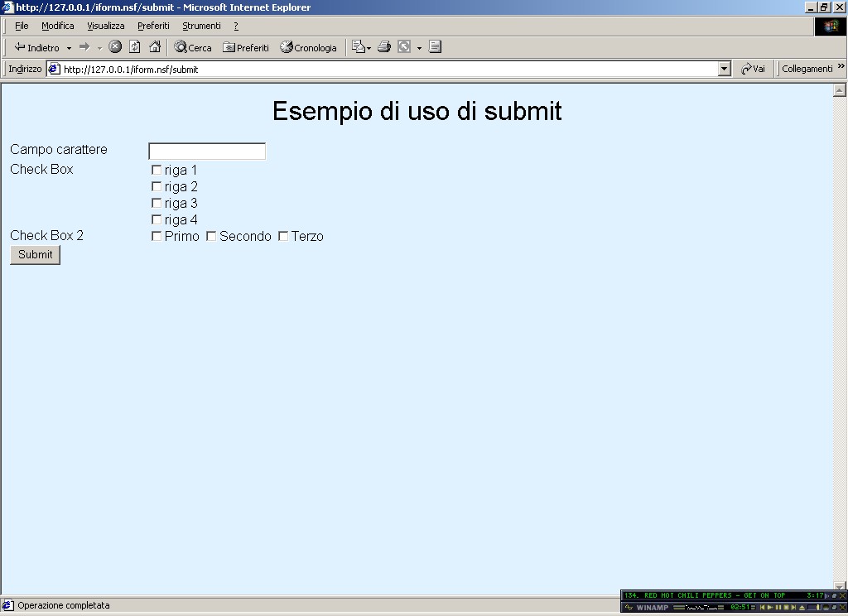Open the Cronologia history panel

point(308,47)
